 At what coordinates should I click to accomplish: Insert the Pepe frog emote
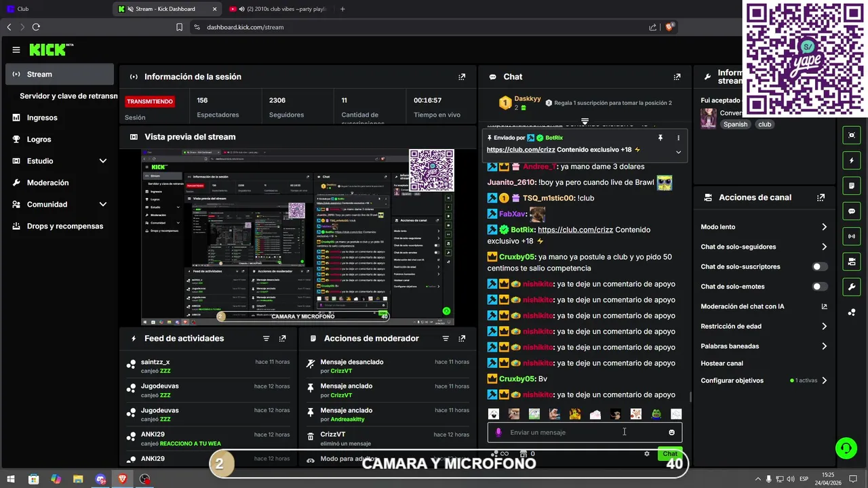pyautogui.click(x=656, y=414)
